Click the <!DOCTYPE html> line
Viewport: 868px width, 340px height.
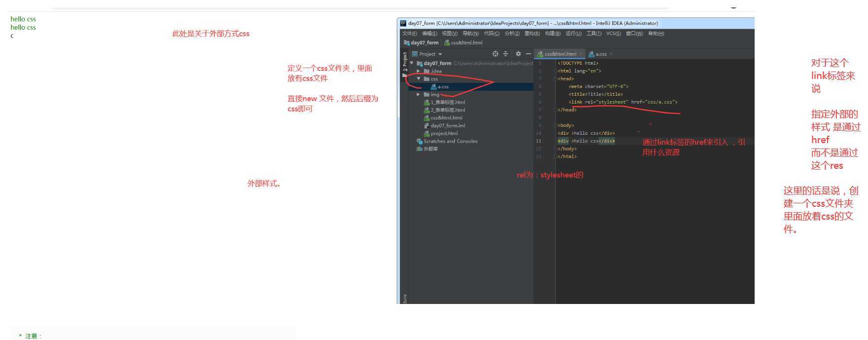click(x=578, y=63)
